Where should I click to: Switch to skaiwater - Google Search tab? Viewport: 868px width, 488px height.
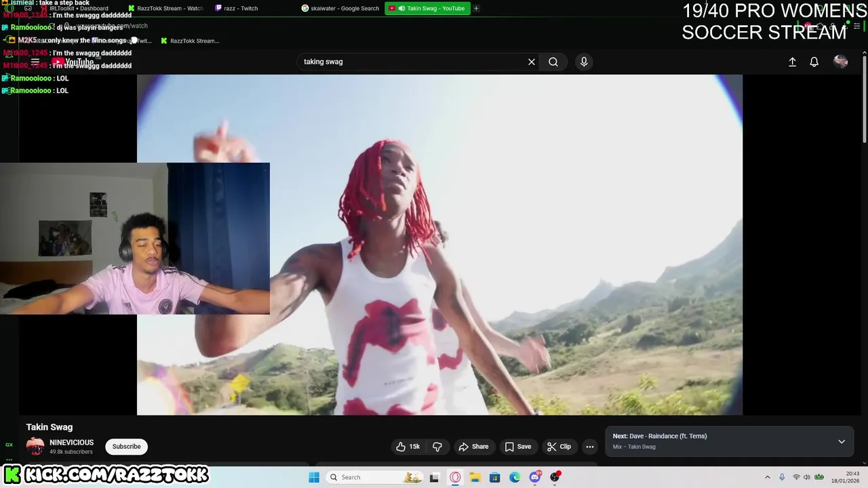point(340,8)
